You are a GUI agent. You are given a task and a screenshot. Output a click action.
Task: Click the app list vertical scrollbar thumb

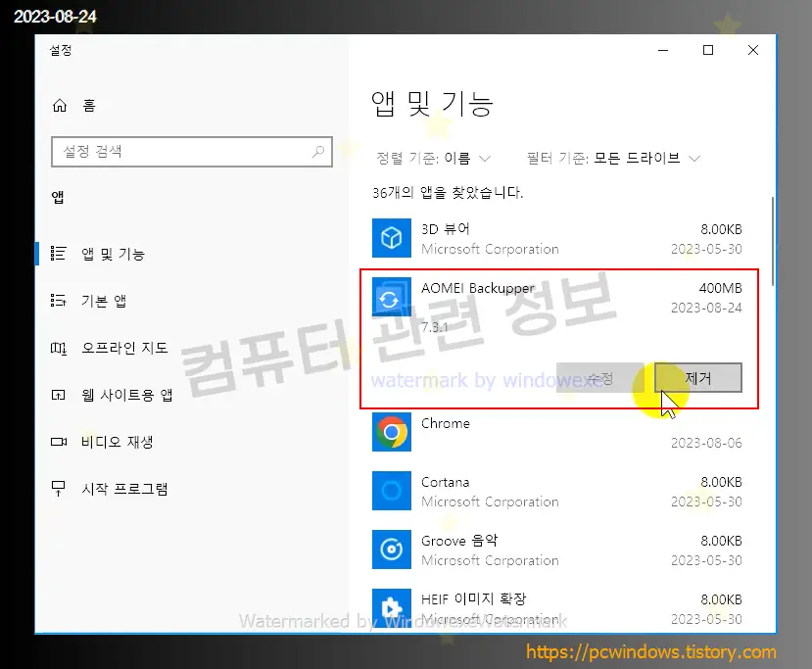773,241
